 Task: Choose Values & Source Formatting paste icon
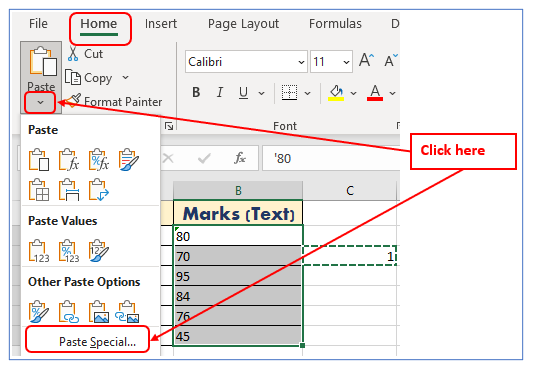pyautogui.click(x=99, y=251)
